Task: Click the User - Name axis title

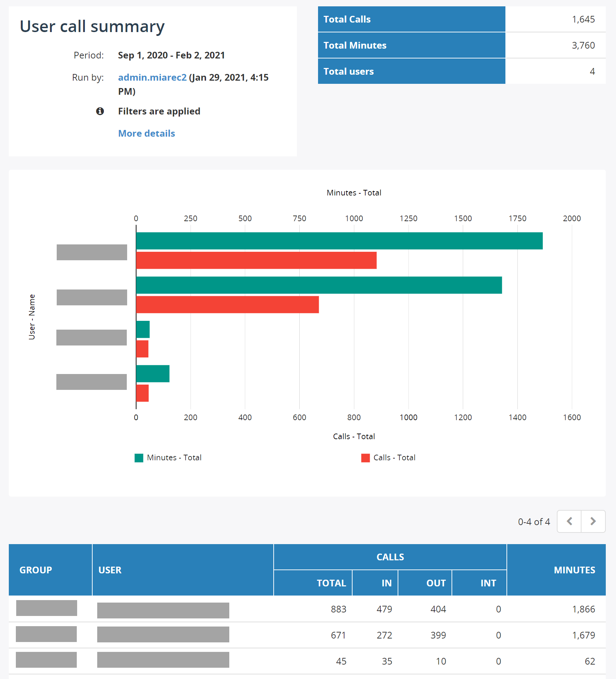Action: click(x=32, y=317)
